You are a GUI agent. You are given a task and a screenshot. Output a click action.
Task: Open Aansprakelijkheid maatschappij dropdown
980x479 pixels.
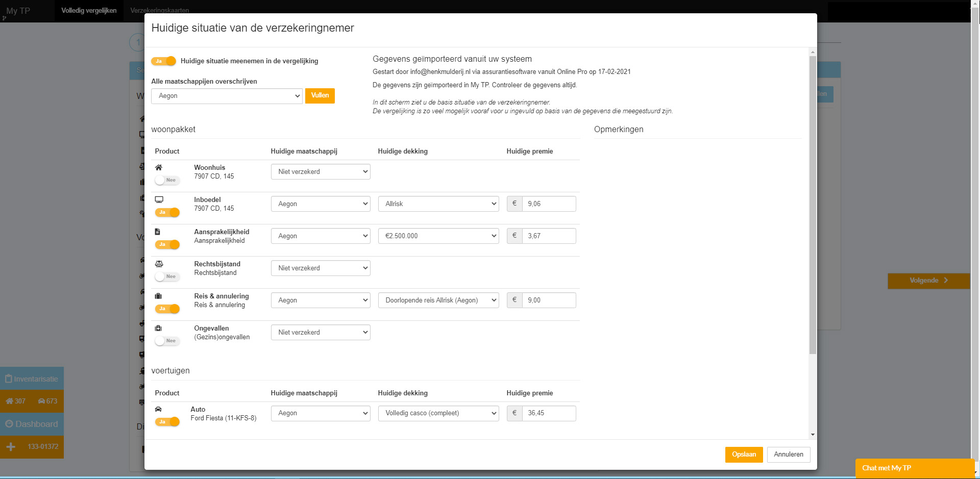click(x=321, y=236)
